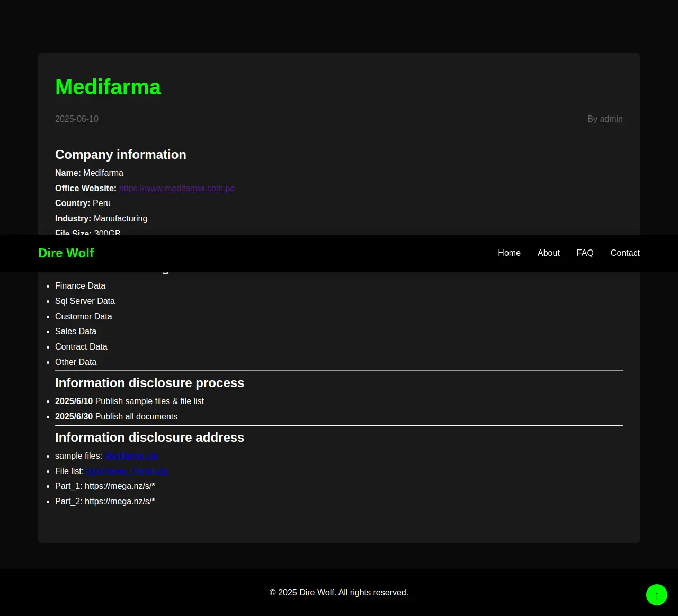Click the Company information heading
This screenshot has height=616, width=678.
(x=121, y=155)
